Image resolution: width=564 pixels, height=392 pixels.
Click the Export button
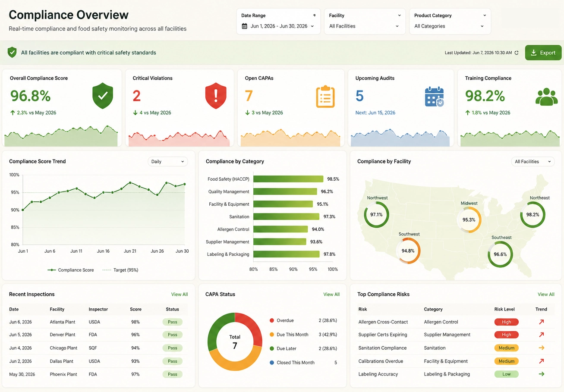[543, 53]
